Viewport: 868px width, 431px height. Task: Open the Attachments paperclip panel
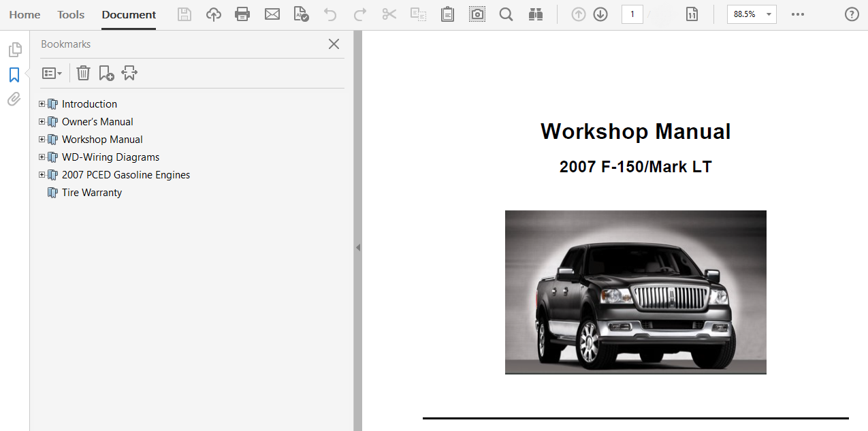[14, 99]
